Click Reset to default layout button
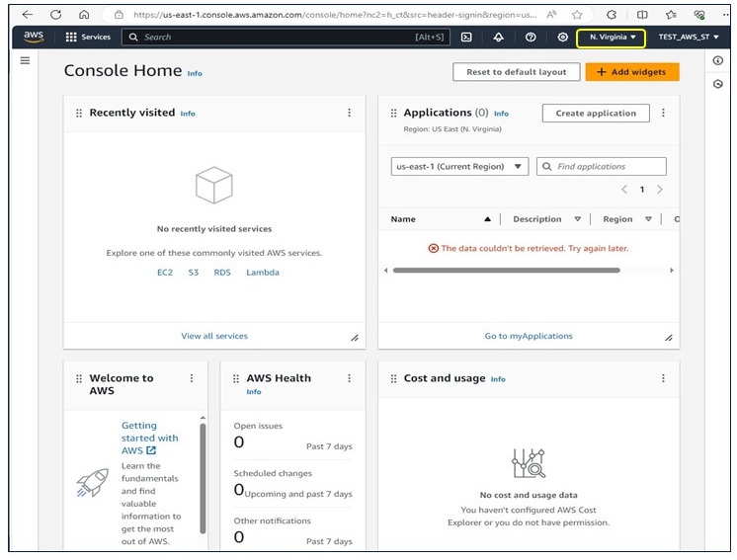The image size is (737, 560). 516,72
